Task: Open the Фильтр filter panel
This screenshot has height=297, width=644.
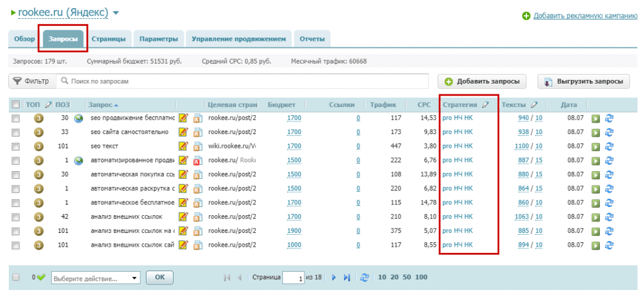Action: pyautogui.click(x=32, y=81)
